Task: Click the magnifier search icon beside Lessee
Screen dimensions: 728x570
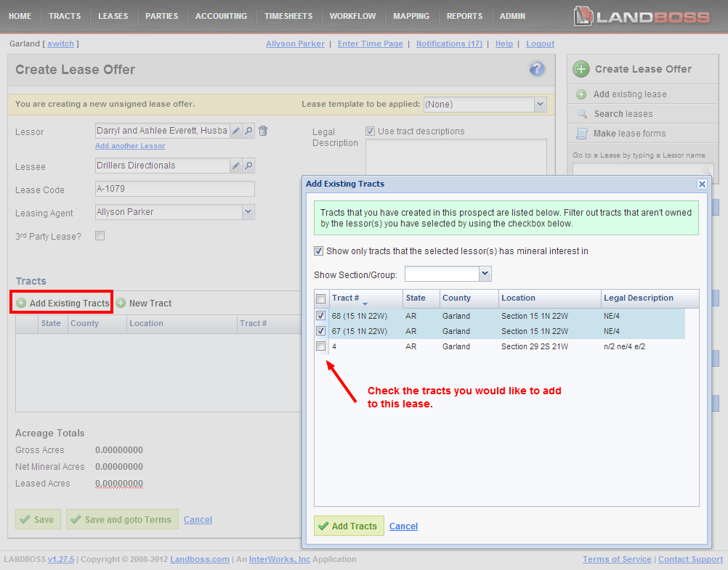Action: (248, 166)
